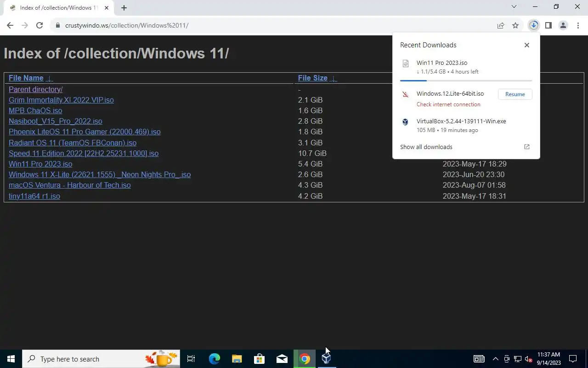
Task: Open the notification center icon
Action: [573, 359]
